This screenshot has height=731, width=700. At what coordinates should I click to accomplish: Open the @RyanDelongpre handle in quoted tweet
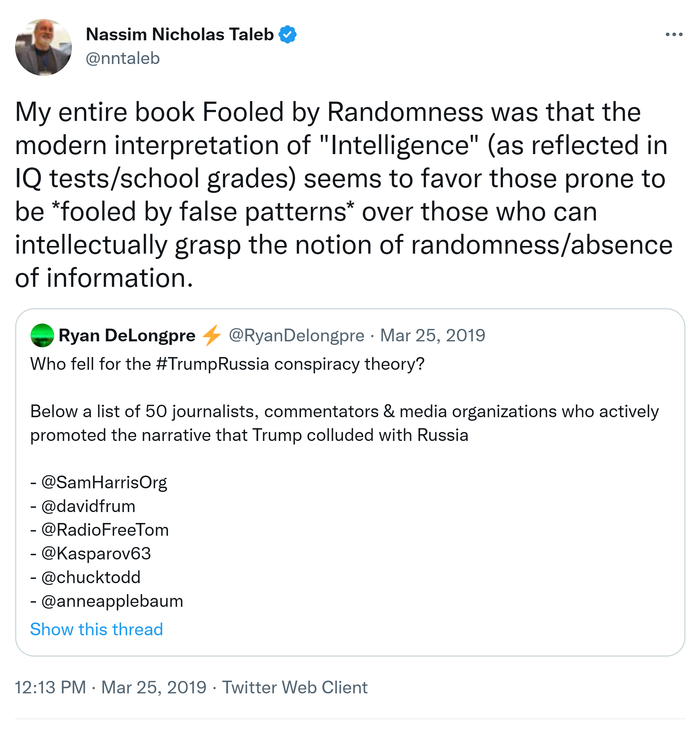[296, 335]
